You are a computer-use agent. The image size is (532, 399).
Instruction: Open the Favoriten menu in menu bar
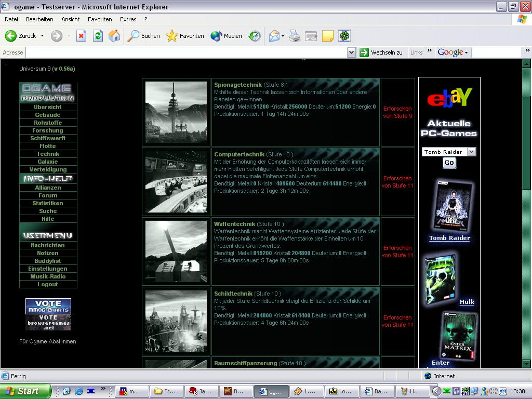click(100, 19)
